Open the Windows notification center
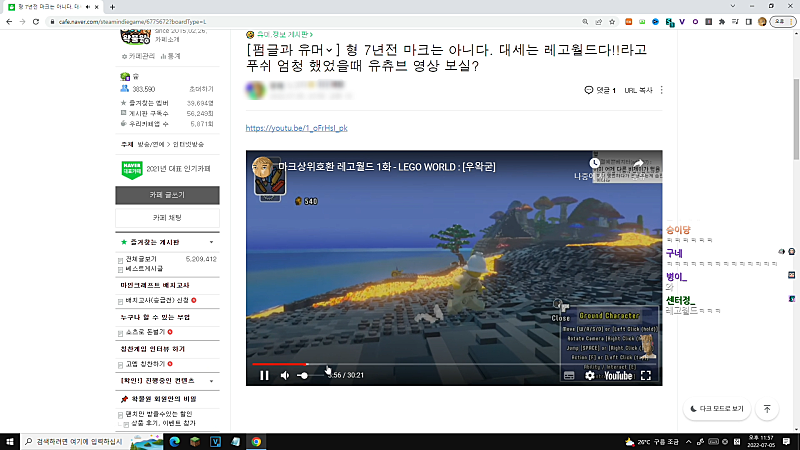Image resolution: width=800 pixels, height=450 pixels. pos(787,442)
